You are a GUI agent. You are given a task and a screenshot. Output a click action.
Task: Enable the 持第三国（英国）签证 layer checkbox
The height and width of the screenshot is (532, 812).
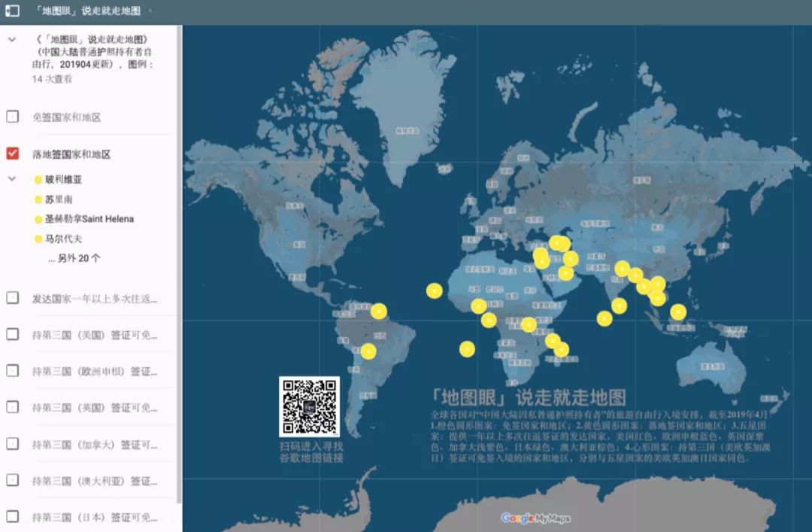coord(13,408)
